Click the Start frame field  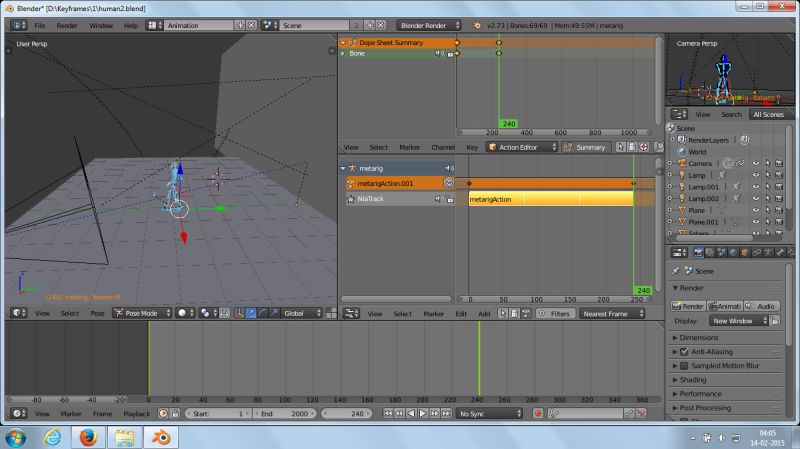218,413
